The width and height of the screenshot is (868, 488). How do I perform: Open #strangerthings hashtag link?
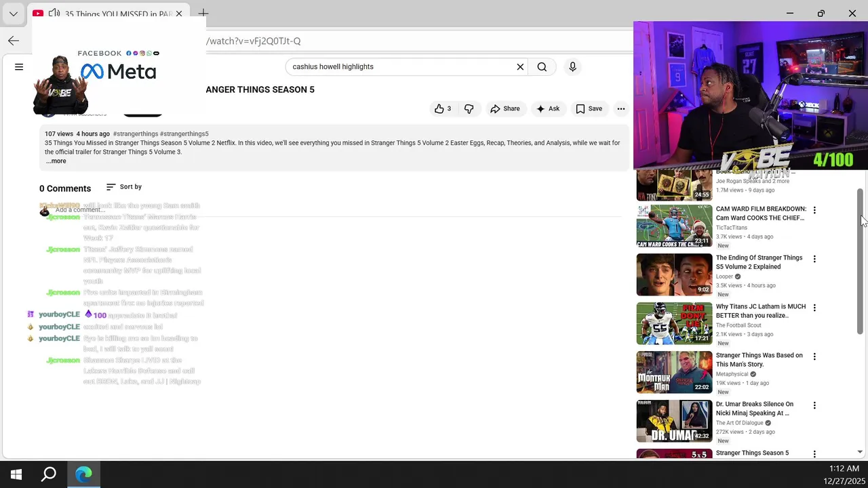point(136,134)
